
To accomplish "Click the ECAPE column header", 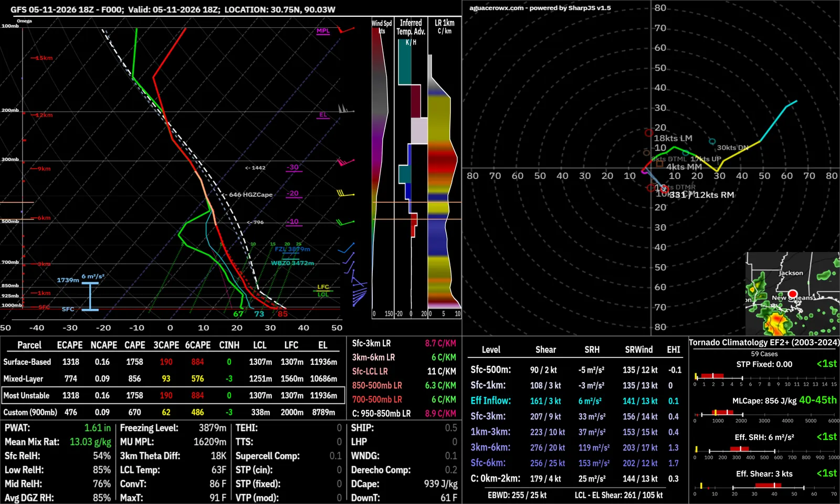I will click(x=70, y=345).
